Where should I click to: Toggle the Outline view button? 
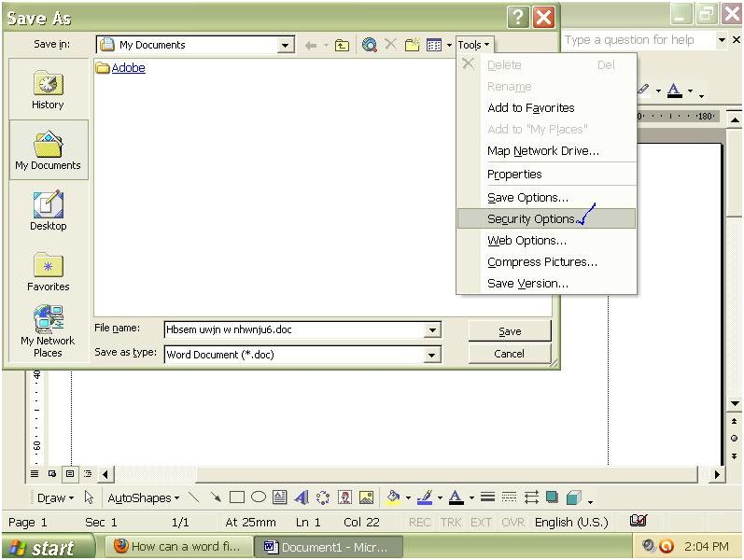pos(83,474)
